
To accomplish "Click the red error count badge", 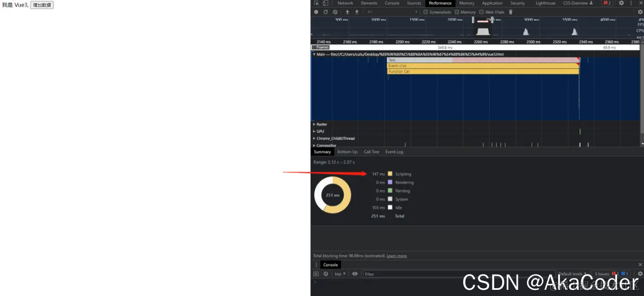I will 606,3.
